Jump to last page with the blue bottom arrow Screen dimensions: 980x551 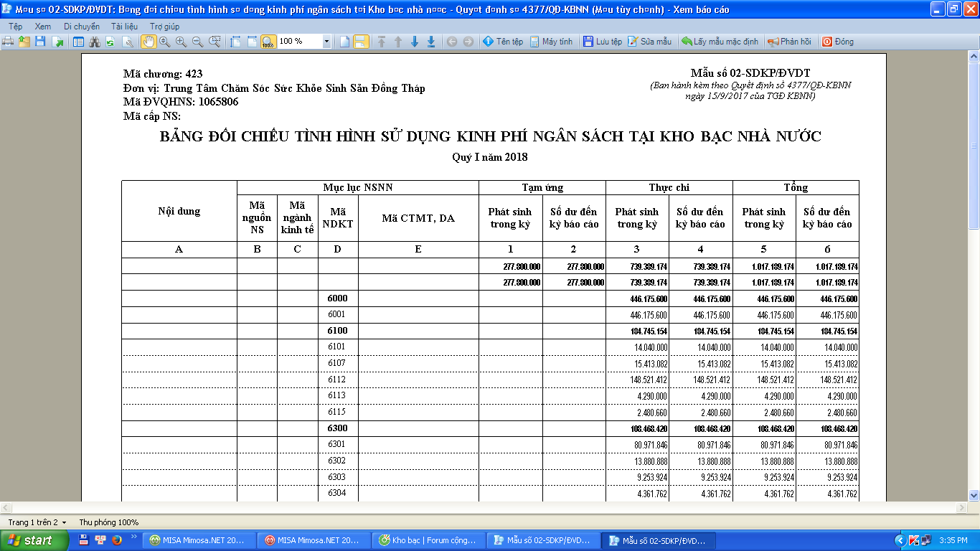431,42
